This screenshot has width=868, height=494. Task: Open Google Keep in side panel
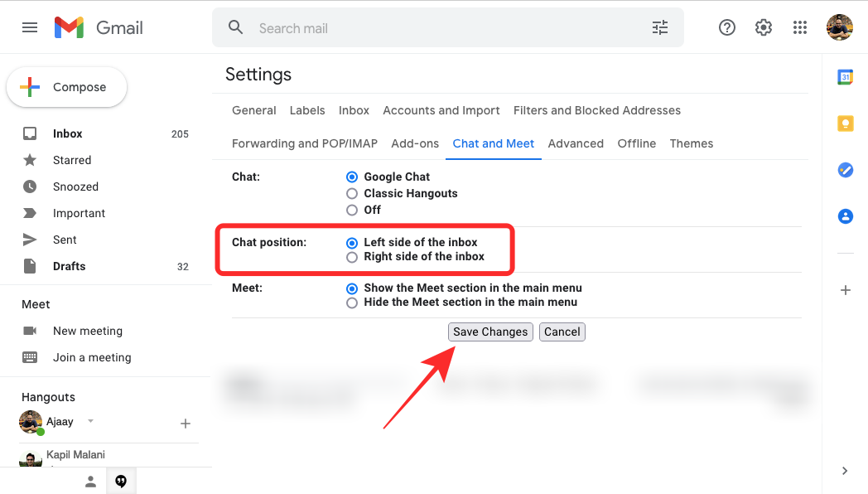[x=845, y=123]
